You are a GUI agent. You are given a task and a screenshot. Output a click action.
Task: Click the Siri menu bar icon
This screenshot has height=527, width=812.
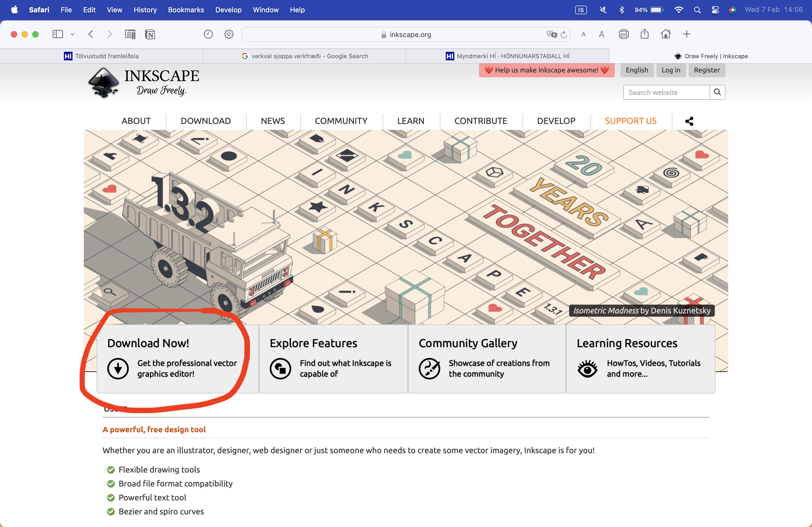732,10
